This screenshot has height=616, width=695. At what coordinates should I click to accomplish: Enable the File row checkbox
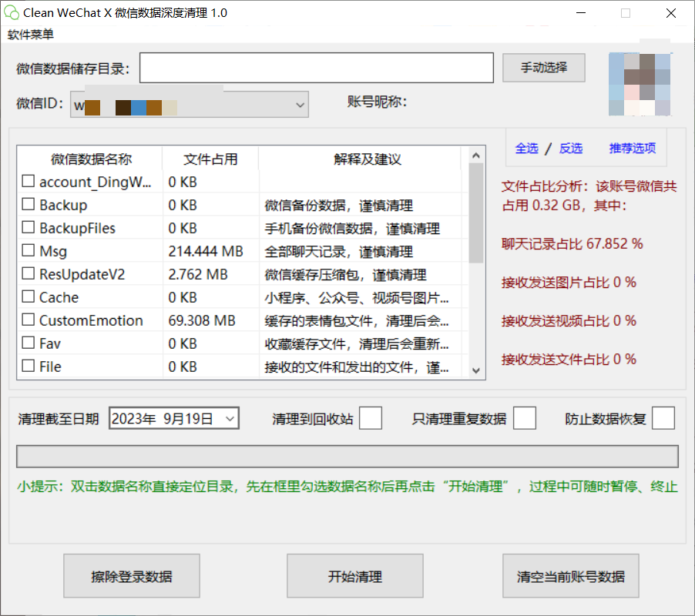click(29, 366)
